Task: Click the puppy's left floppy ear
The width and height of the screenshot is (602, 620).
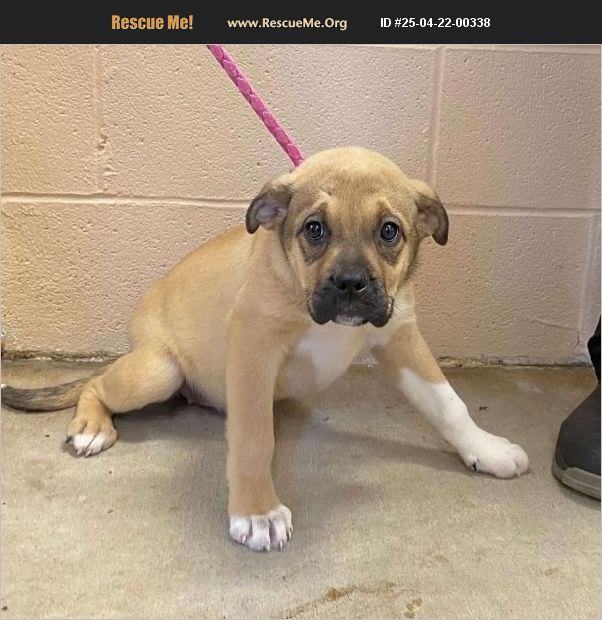Action: coord(267,208)
